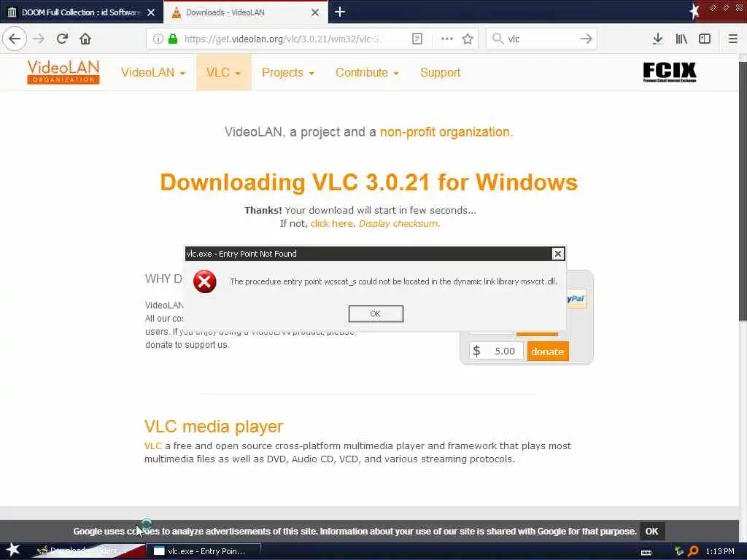747x560 pixels.
Task: Click the keyboard tray icon
Action: coord(646,552)
